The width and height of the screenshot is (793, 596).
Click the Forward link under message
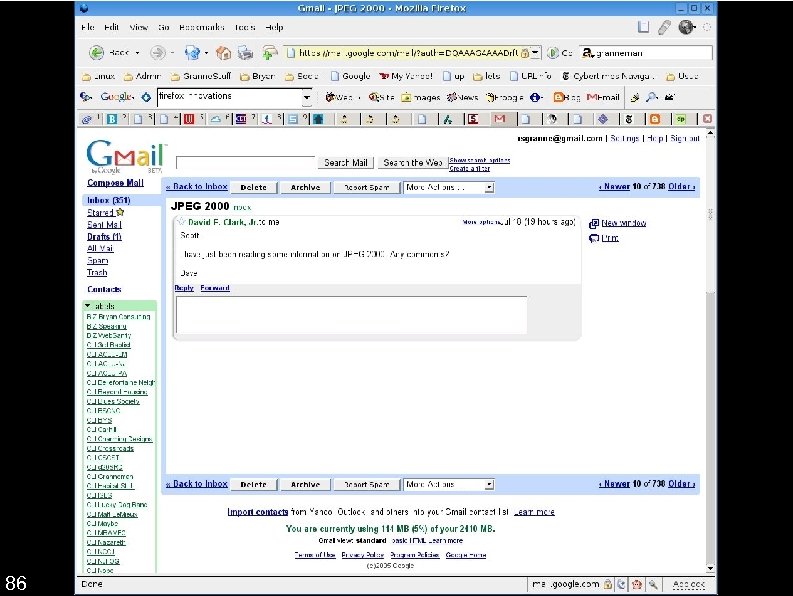point(215,288)
